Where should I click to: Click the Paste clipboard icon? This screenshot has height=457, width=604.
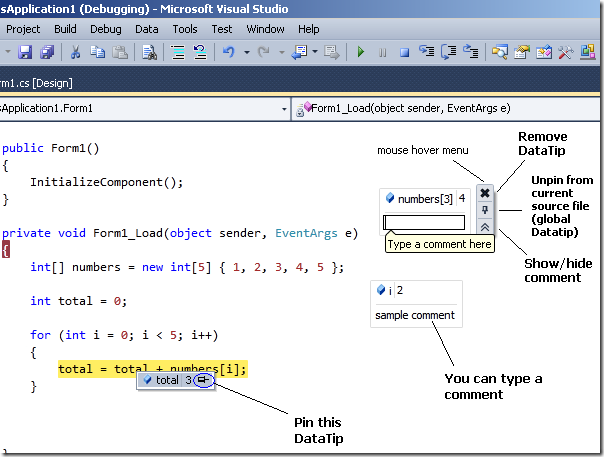point(120,52)
